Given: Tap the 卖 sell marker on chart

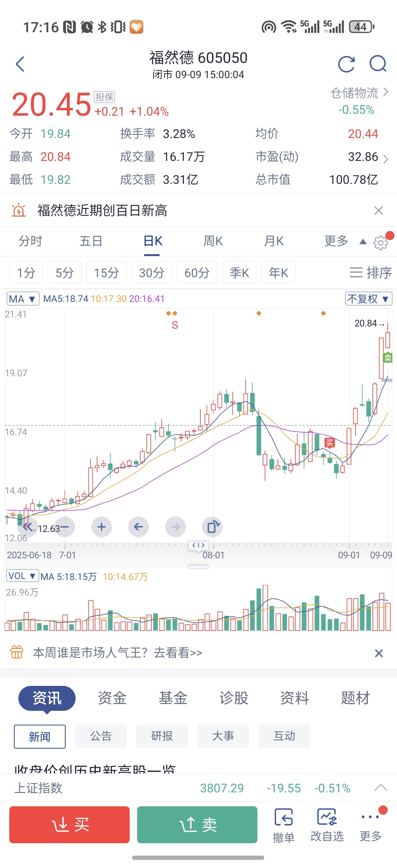Looking at the screenshot, I should 388,358.
